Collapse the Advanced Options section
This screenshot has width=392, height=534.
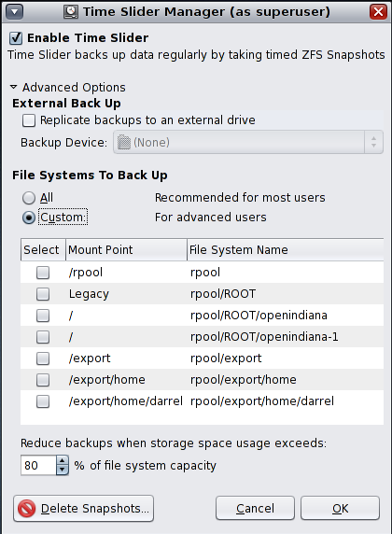click(x=14, y=87)
